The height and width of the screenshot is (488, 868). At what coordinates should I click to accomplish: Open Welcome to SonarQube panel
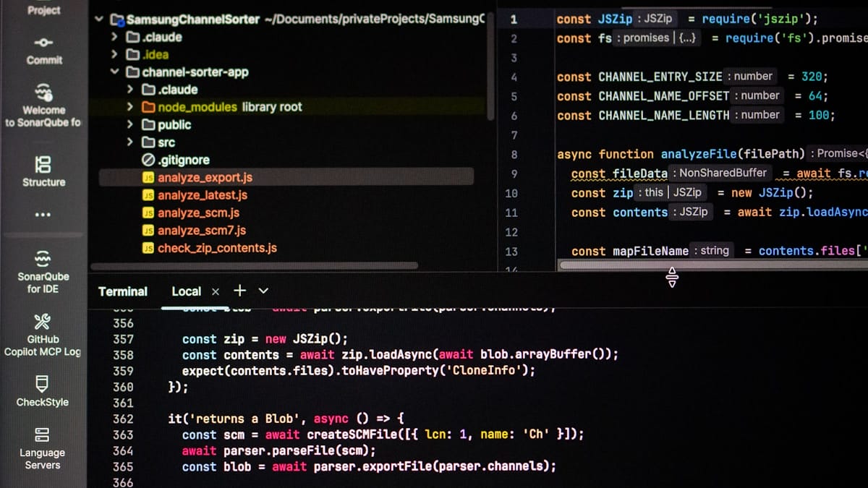[43, 106]
